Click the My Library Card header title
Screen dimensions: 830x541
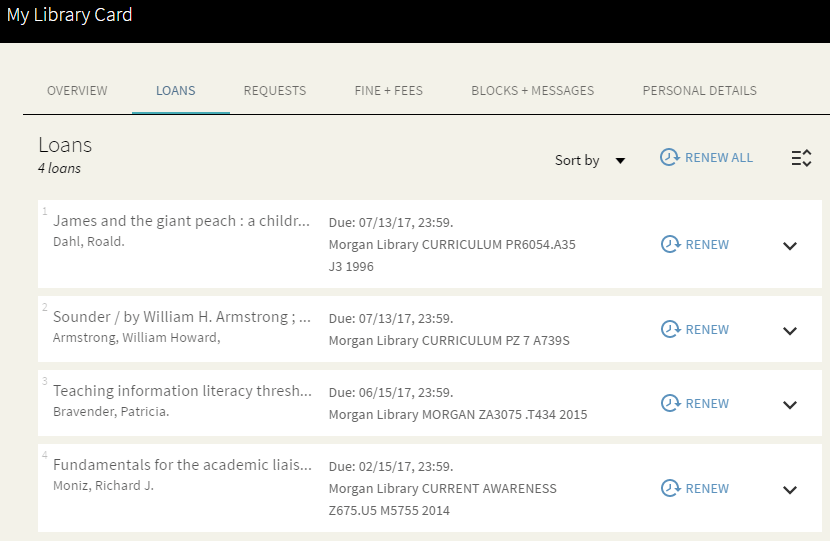(69, 15)
